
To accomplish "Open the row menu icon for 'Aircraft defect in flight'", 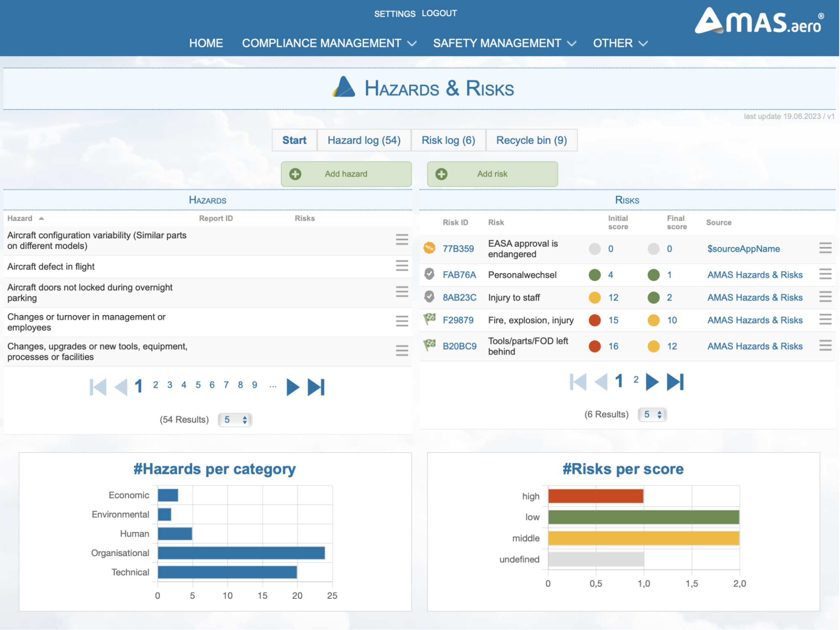I will [x=401, y=266].
